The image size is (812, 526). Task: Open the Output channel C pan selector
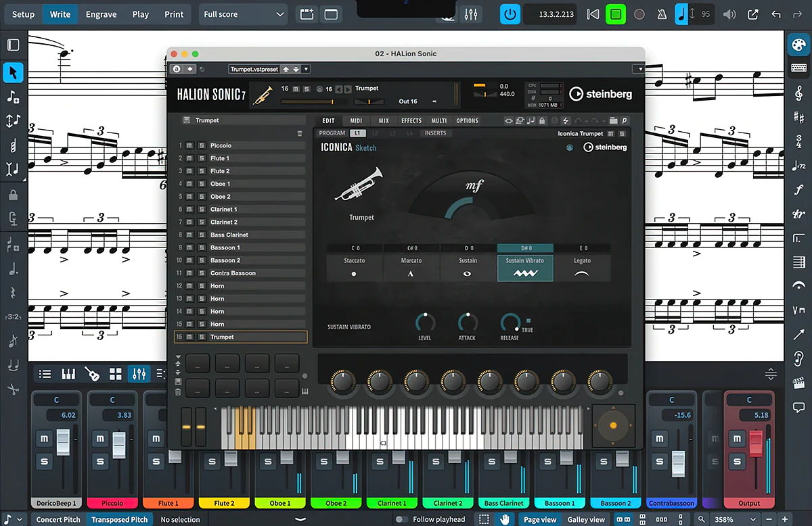click(x=749, y=400)
